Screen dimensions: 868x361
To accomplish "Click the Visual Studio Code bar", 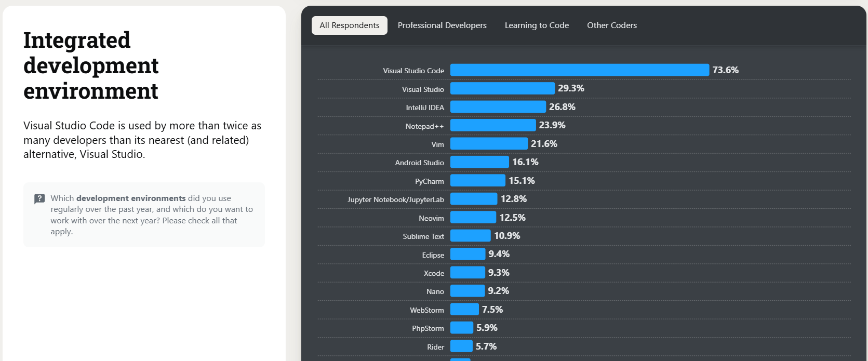I will 579,70.
